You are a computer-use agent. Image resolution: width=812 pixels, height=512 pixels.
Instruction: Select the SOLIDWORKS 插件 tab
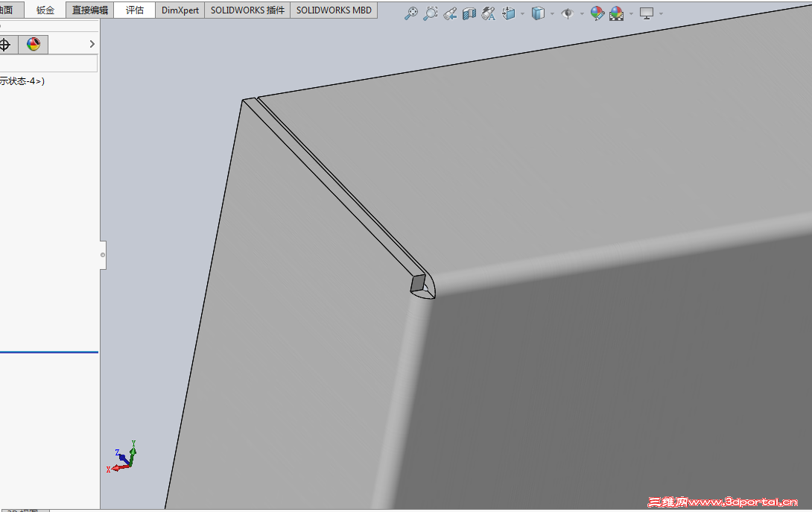[x=247, y=10]
